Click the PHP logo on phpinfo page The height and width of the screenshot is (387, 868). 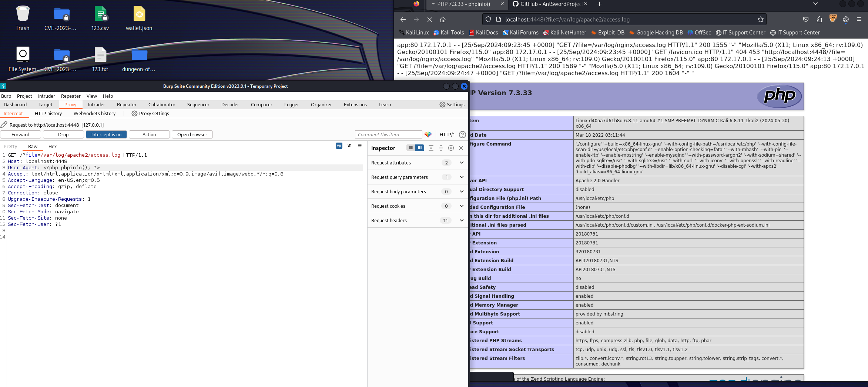pos(780,96)
